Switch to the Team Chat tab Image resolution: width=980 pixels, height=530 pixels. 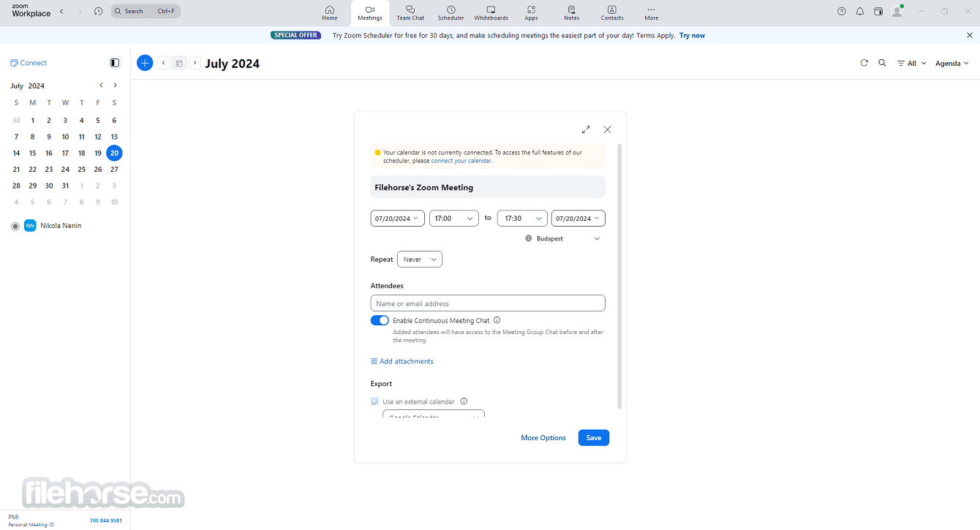410,12
